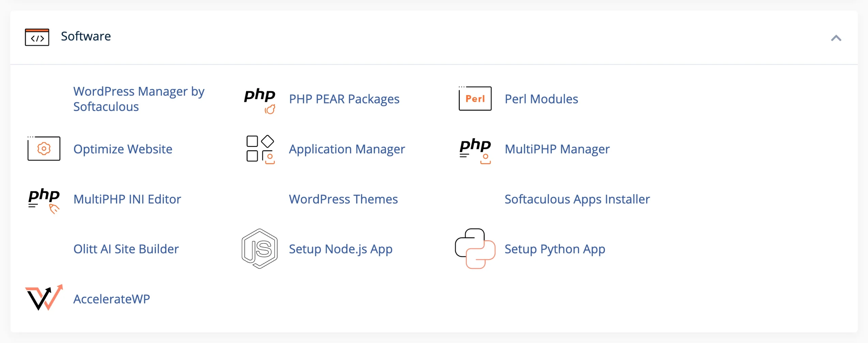Image resolution: width=868 pixels, height=343 pixels.
Task: Click the Optimize Website gear icon
Action: [44, 148]
